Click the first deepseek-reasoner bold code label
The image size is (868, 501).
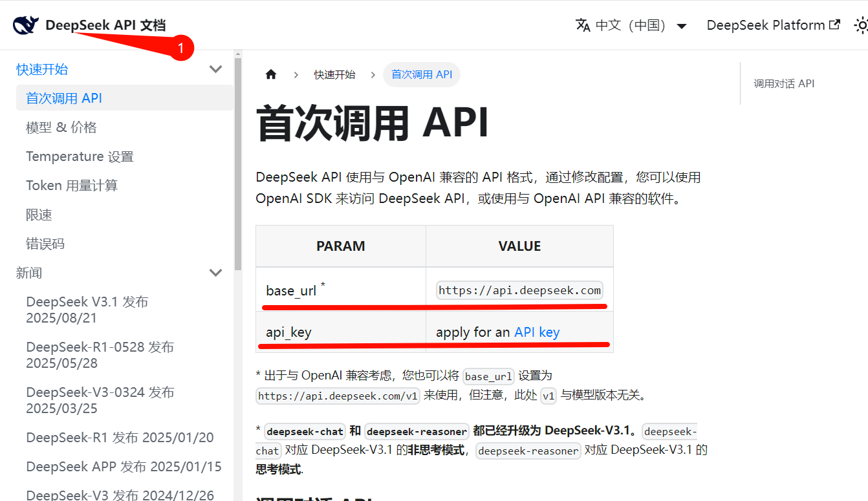pyautogui.click(x=417, y=431)
